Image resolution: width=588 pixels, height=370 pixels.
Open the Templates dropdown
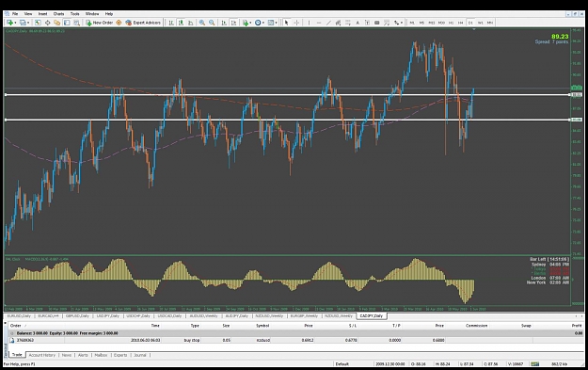click(273, 23)
